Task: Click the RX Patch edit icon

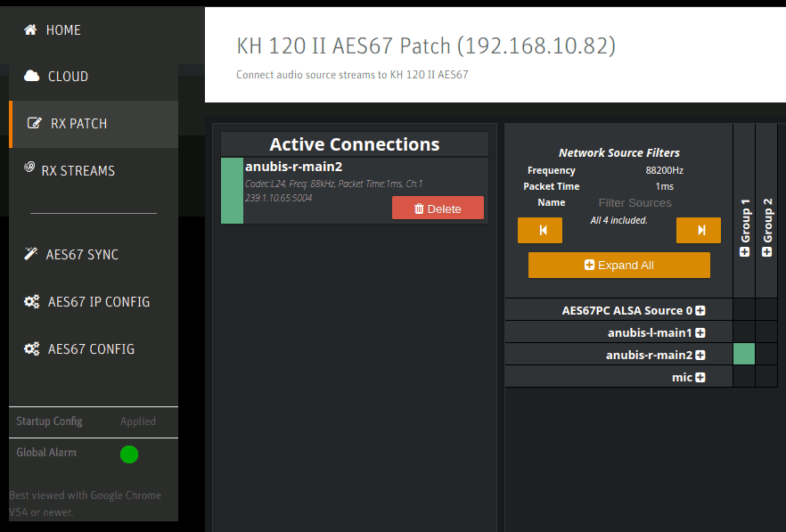Action: pos(34,123)
